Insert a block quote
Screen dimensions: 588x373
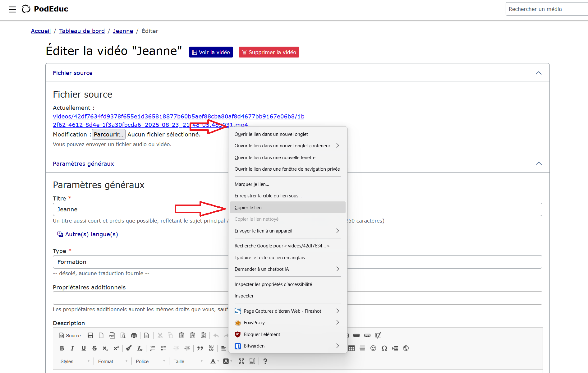200,348
